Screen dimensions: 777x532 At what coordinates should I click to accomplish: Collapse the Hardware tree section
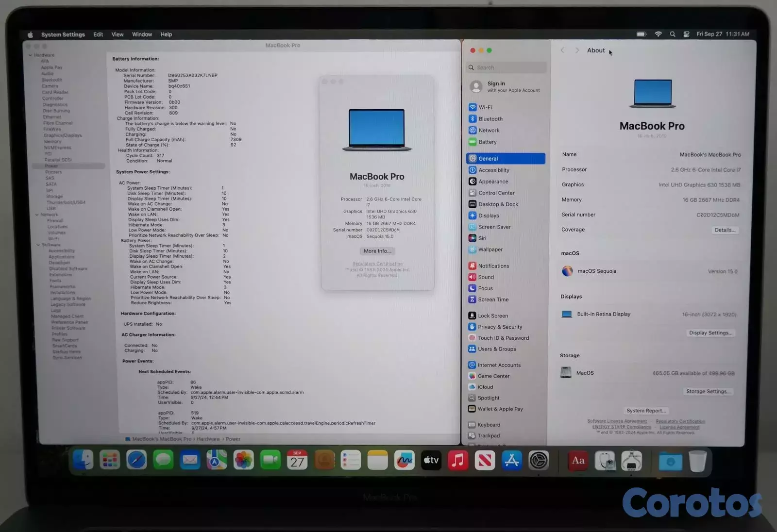[31, 55]
